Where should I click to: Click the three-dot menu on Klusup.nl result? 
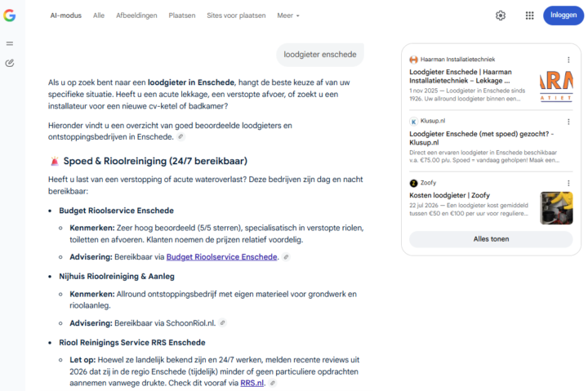point(568,122)
